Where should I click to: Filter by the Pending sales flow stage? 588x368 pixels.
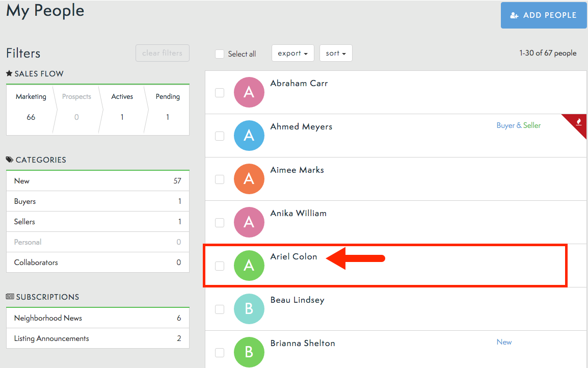pos(168,107)
